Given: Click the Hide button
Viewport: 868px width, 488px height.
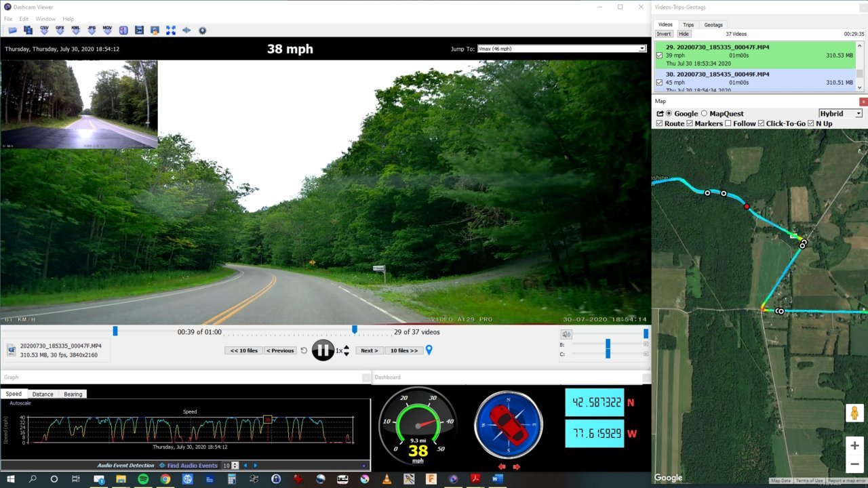Looking at the screenshot, I should coord(684,34).
